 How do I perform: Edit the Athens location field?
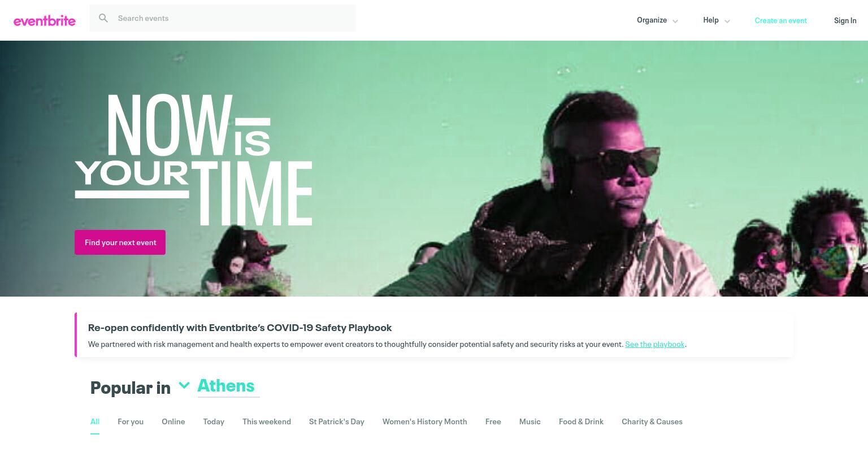(228, 386)
